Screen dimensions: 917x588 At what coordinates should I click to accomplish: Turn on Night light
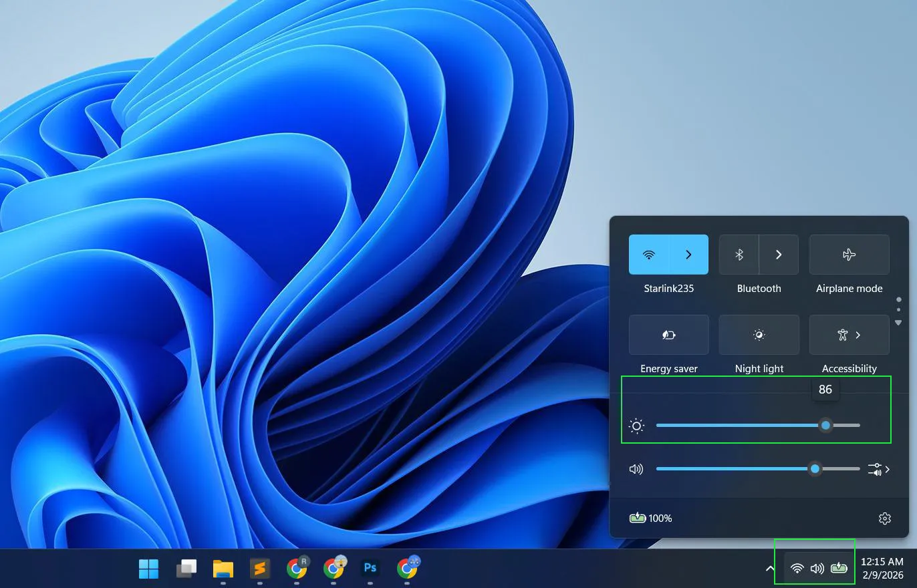(759, 335)
